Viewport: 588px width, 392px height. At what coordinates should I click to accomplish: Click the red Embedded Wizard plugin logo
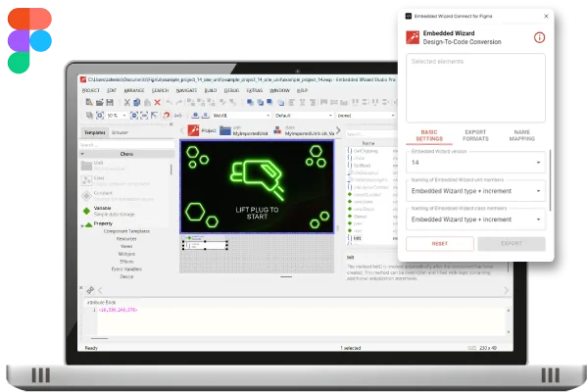pos(413,37)
